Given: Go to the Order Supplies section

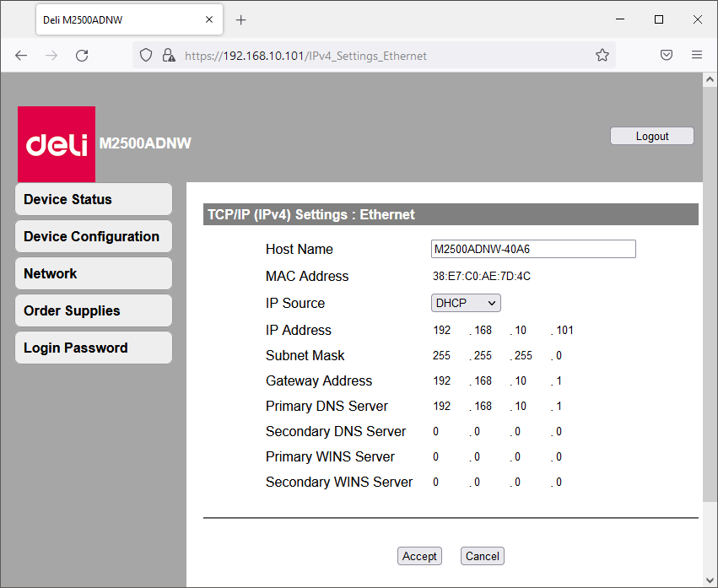Looking at the screenshot, I should coord(93,311).
